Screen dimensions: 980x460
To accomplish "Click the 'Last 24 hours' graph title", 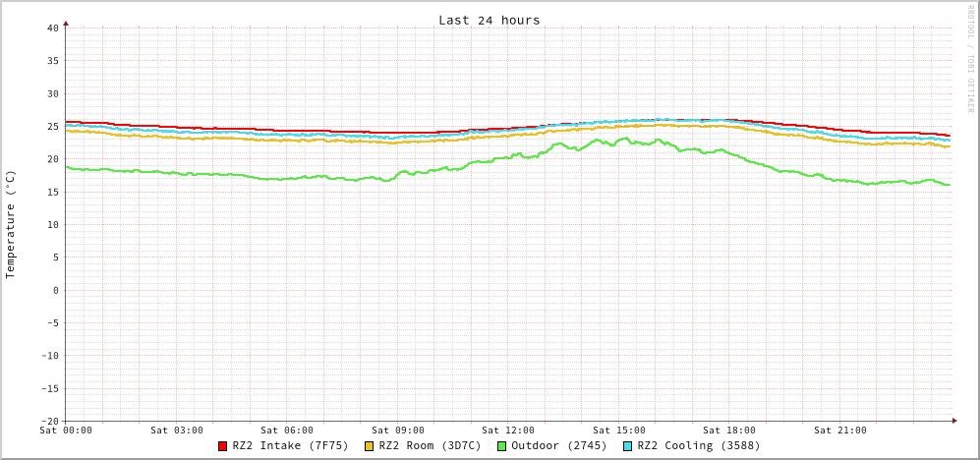I will pyautogui.click(x=489, y=20).
